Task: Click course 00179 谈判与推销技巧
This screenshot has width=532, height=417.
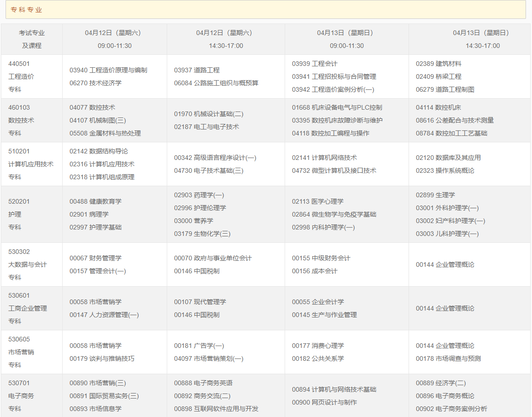Action: [102, 358]
